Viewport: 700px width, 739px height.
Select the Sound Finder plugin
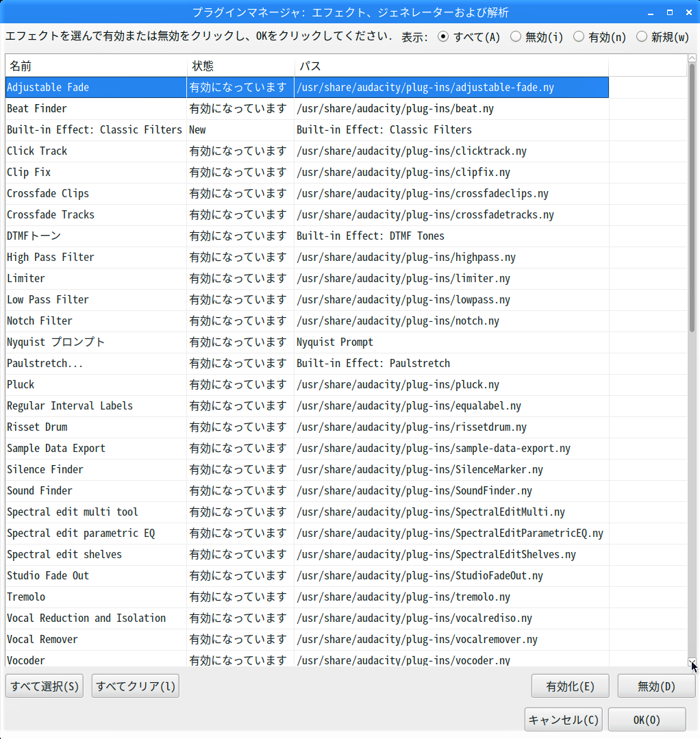[40, 490]
